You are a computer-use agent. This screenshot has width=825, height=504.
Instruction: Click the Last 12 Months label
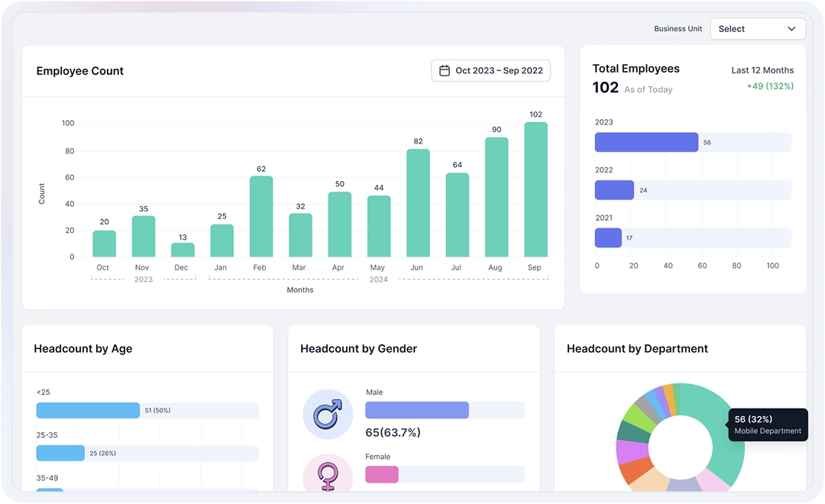(x=762, y=69)
